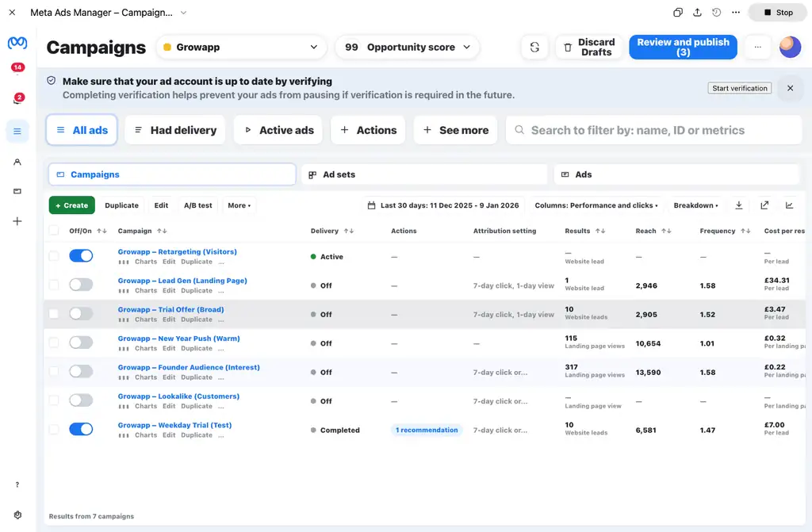Expand the Opportunity score dropdown
Screen dimensions: 812x532
tap(407, 47)
